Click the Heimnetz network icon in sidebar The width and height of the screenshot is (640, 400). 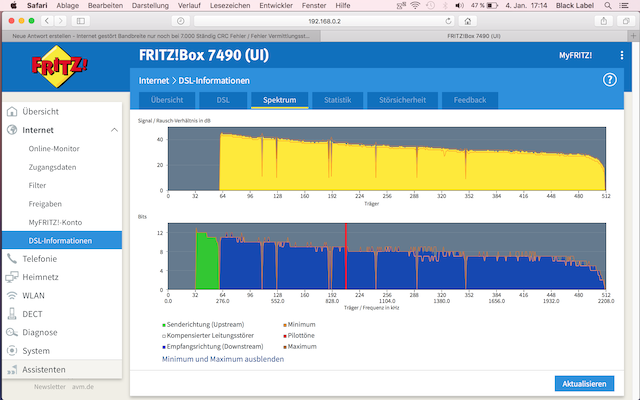[x=11, y=277]
